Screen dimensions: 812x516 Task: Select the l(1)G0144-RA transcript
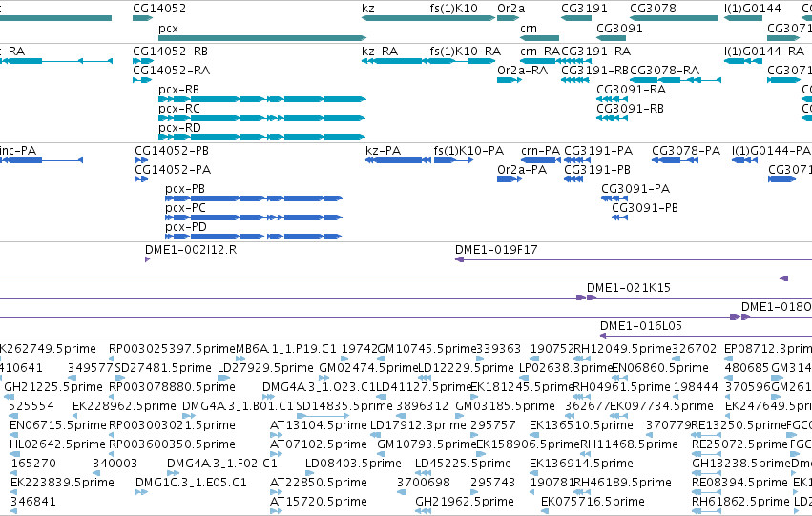743,61
